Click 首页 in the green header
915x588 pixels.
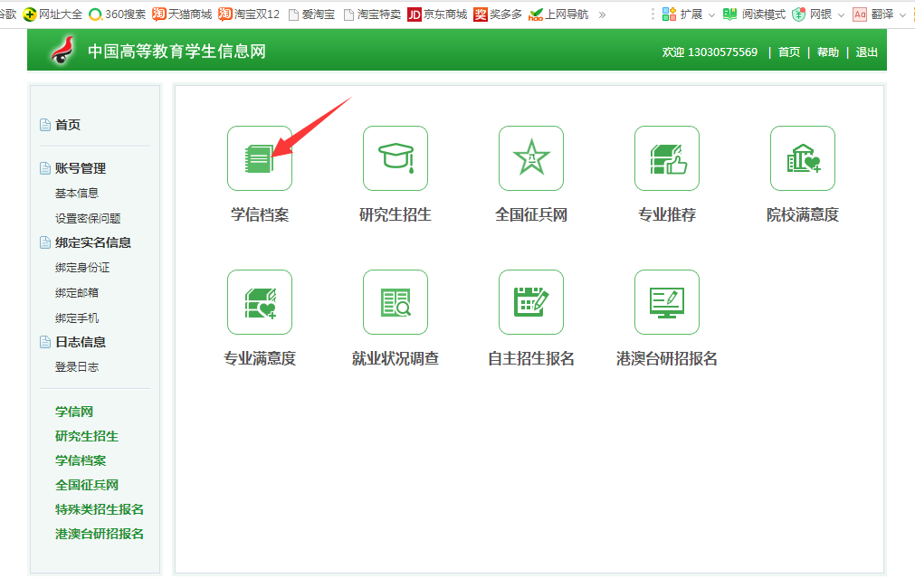789,52
